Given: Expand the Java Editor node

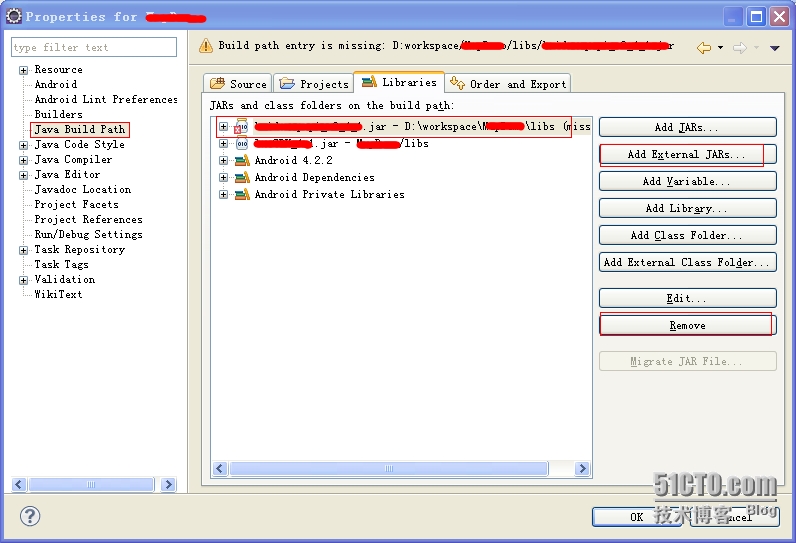Looking at the screenshot, I should point(23,175).
